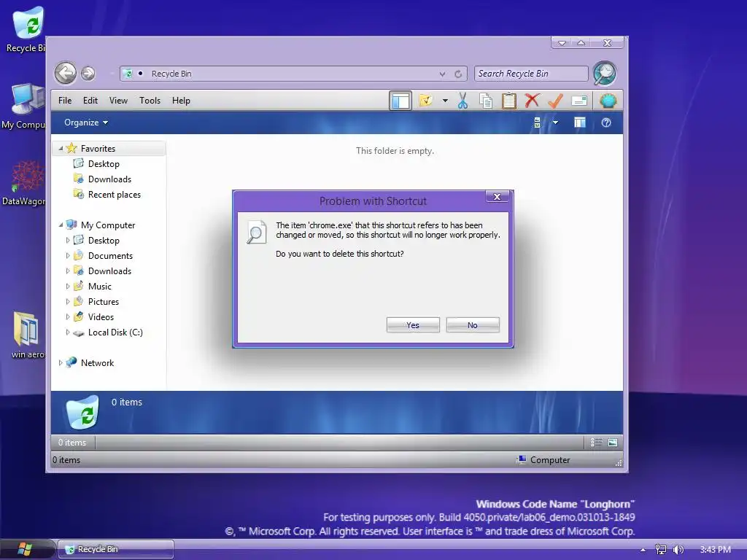
Task: Select Desktop under Favorites
Action: coord(104,164)
